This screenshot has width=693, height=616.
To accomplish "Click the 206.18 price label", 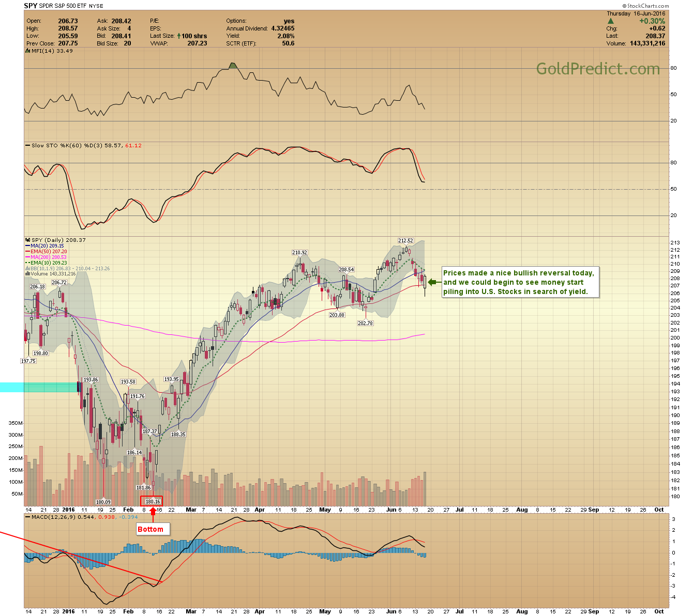I will click(38, 286).
